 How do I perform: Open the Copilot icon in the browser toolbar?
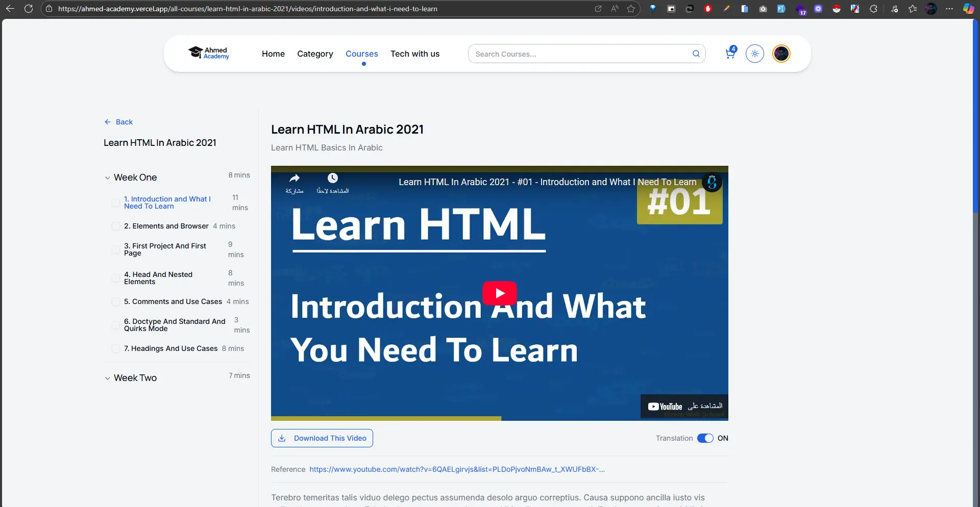[x=968, y=9]
